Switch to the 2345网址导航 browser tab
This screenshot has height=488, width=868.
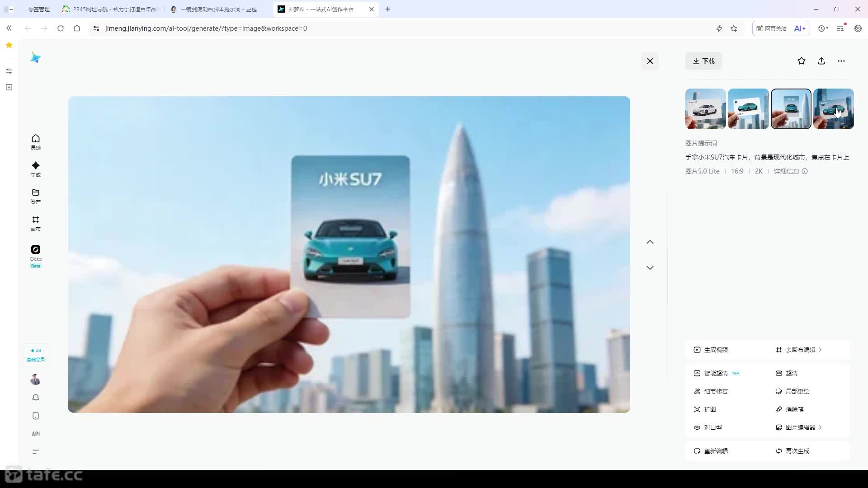pos(111,9)
